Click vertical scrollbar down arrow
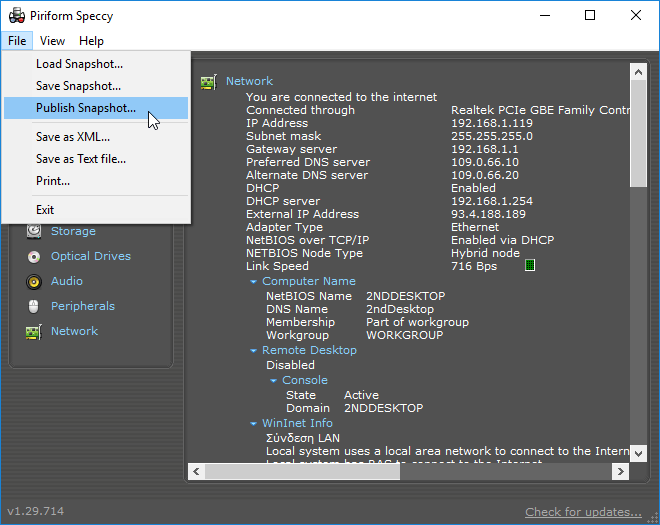This screenshot has width=660, height=525. pos(638,453)
